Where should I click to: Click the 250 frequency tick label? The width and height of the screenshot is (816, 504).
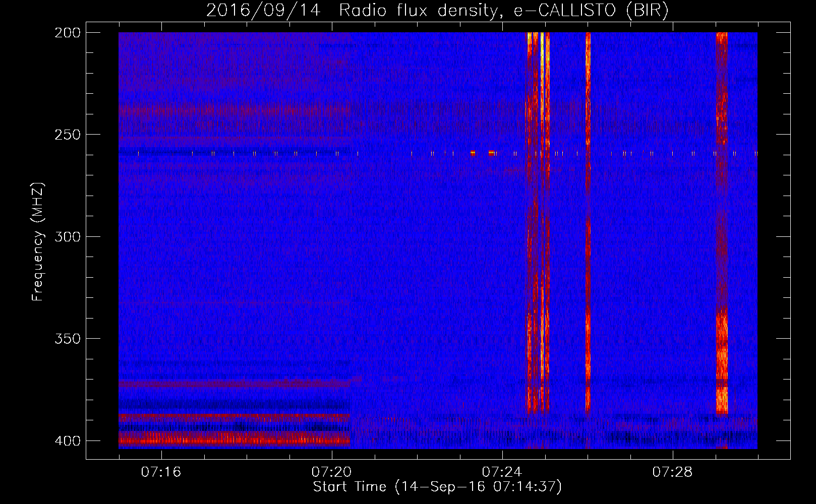[x=68, y=135]
